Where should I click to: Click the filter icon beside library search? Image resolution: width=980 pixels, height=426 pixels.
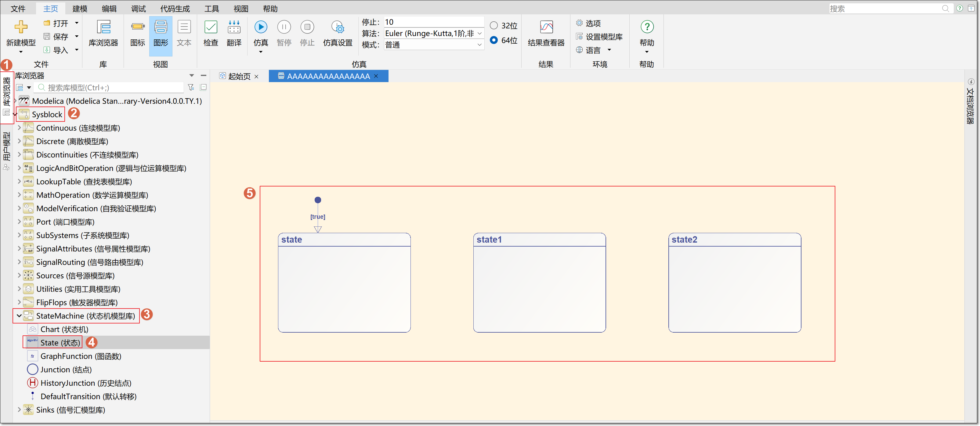[191, 88]
